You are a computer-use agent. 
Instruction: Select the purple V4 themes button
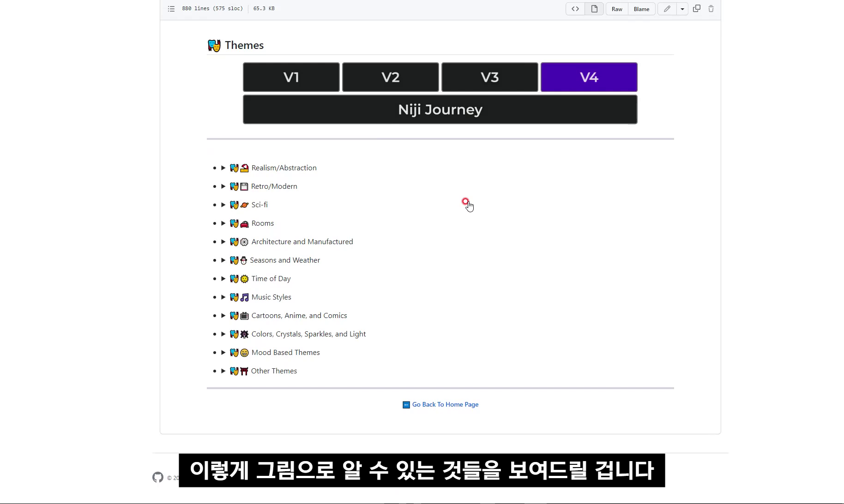coord(589,77)
